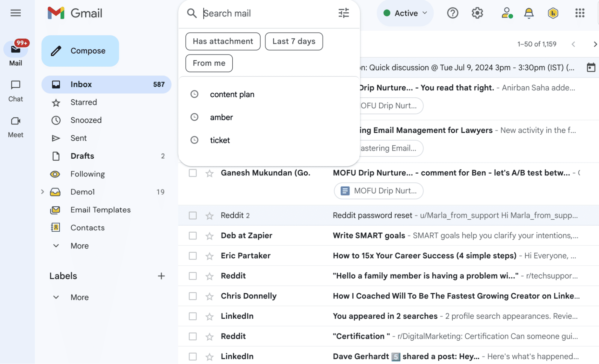Select Deb at Zapier's email checkbox
Viewport: 599px width, 364px height.
(192, 236)
